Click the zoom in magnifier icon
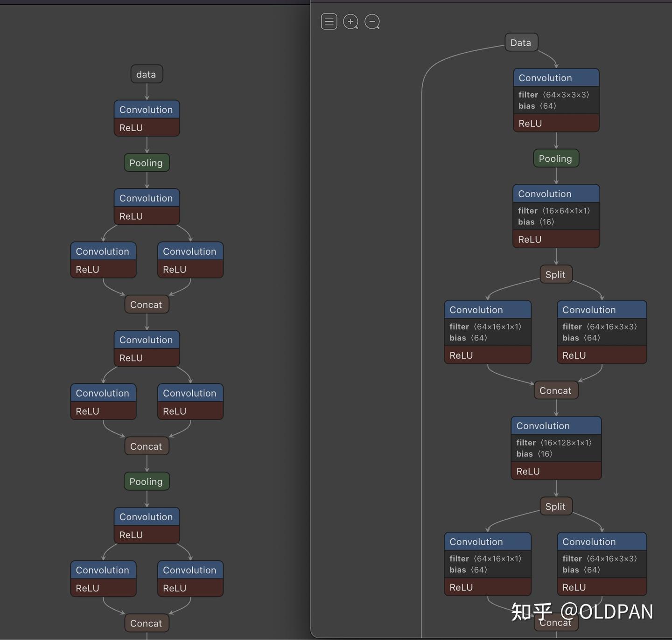The image size is (672, 640). (351, 21)
